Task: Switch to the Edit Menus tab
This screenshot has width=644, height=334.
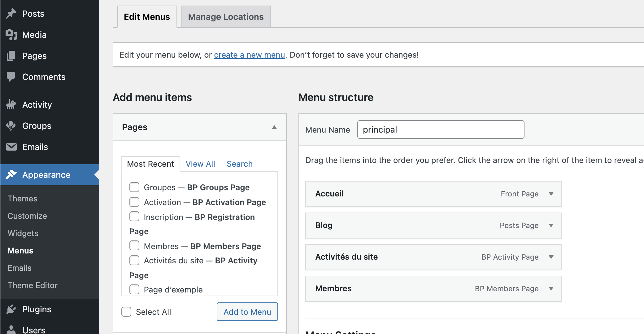Action: 147,17
